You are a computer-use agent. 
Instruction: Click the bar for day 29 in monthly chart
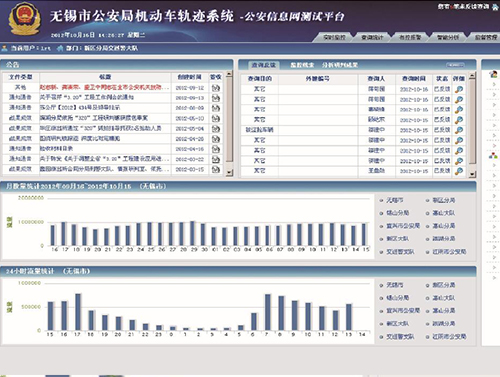pyautogui.click(x=192, y=234)
